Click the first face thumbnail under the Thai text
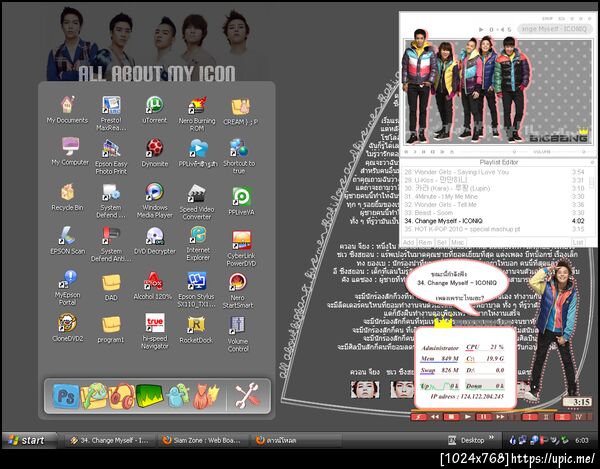The width and height of the screenshot is (600, 469). coord(365,389)
